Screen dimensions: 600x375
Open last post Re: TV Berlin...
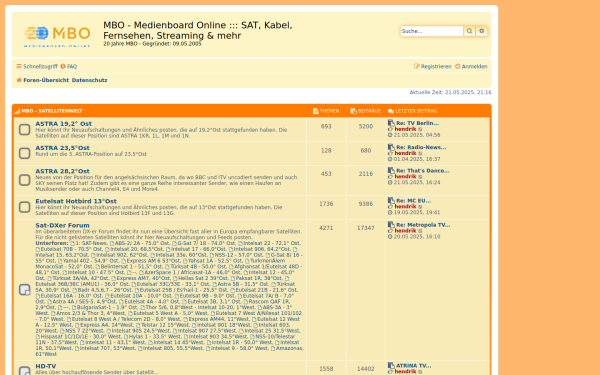[x=417, y=123]
